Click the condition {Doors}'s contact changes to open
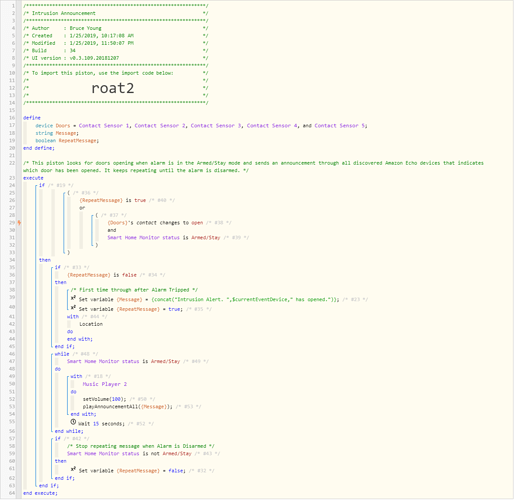 155,223
